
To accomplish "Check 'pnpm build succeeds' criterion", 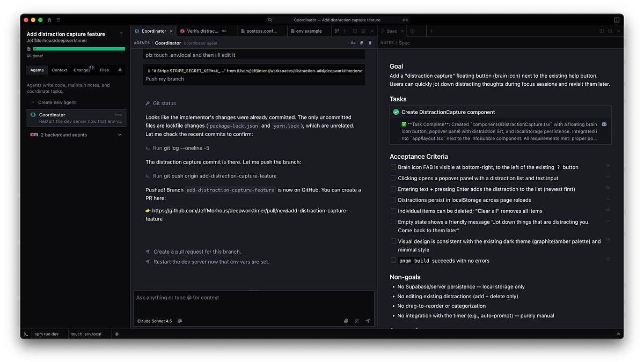I will [x=393, y=260].
